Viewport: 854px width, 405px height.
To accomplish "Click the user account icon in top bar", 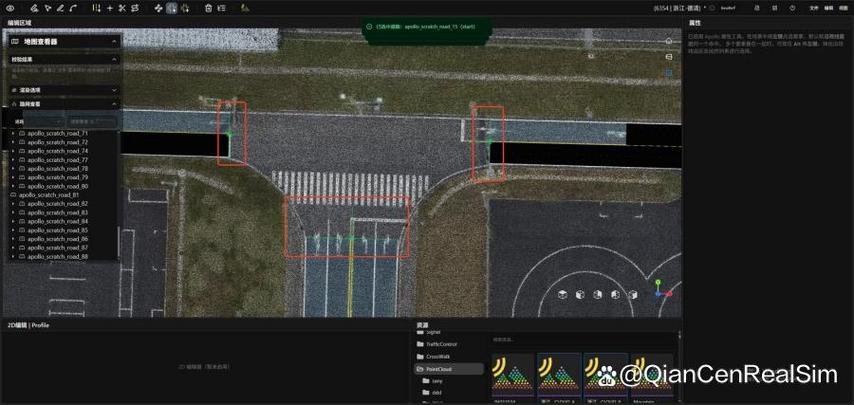I will [x=758, y=8].
